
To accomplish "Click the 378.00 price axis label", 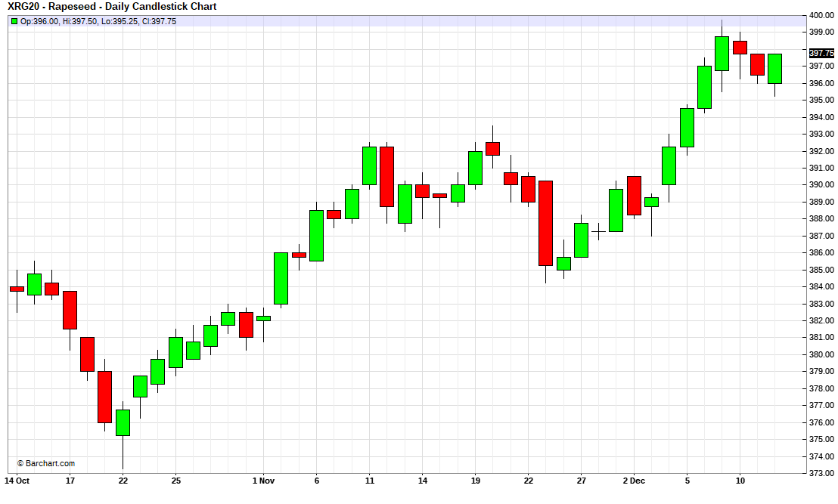I will tap(821, 388).
